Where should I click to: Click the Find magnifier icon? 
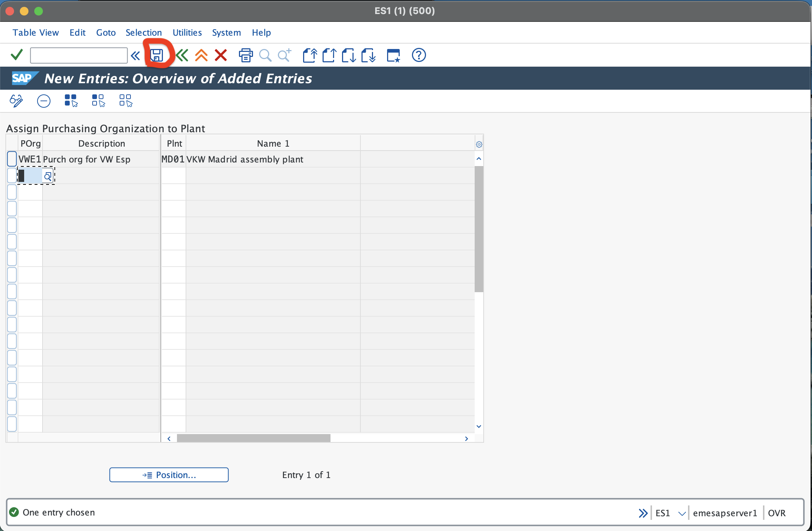[x=265, y=55]
